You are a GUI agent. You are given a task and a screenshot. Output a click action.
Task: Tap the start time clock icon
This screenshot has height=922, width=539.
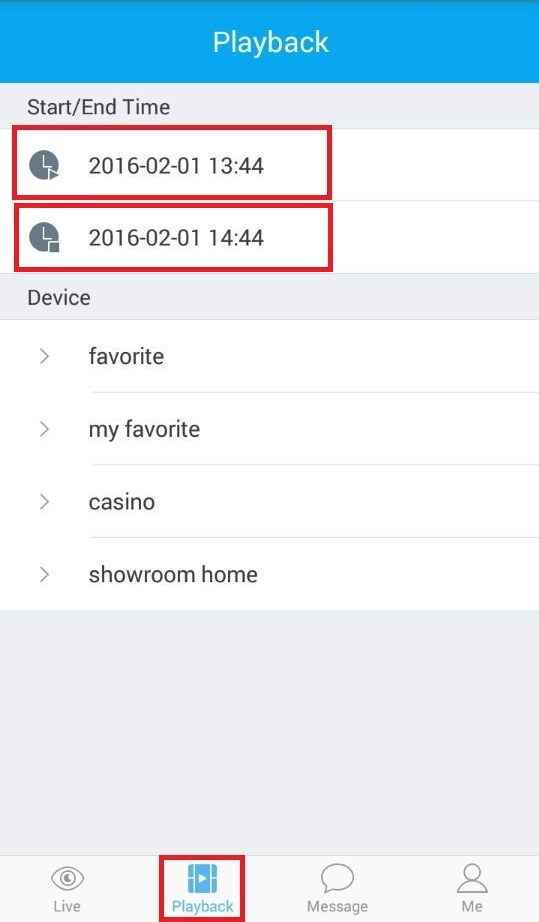coord(45,165)
